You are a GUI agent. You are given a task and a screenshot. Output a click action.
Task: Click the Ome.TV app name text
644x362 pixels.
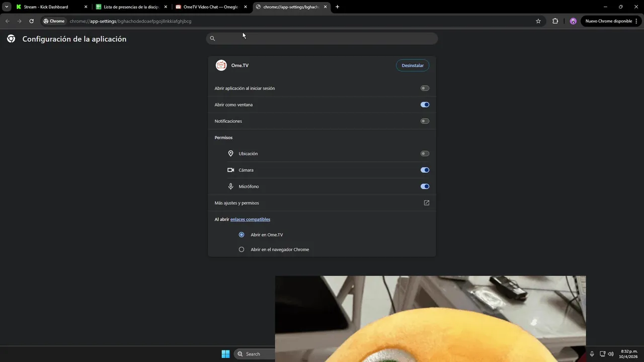pyautogui.click(x=239, y=65)
